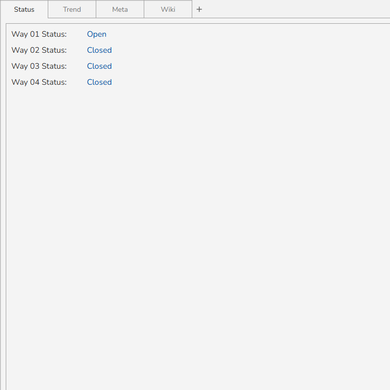
Task: Select the Status tab
Action: pyautogui.click(x=24, y=9)
